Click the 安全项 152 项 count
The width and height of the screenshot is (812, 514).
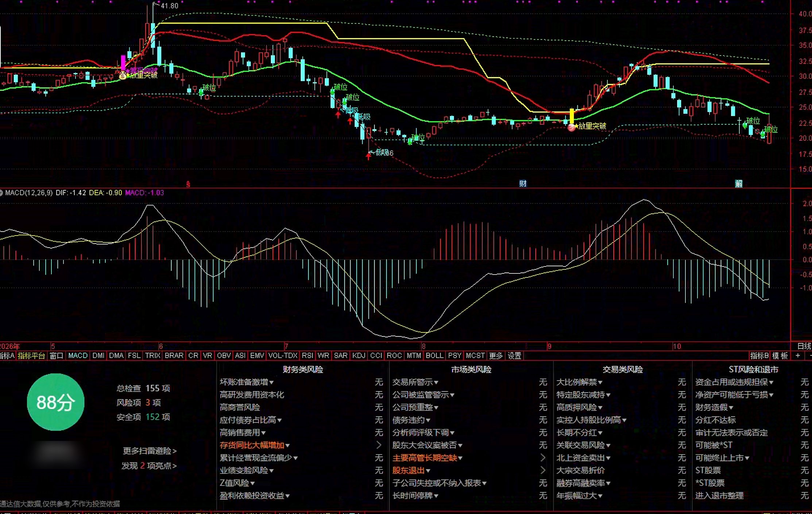(x=143, y=417)
